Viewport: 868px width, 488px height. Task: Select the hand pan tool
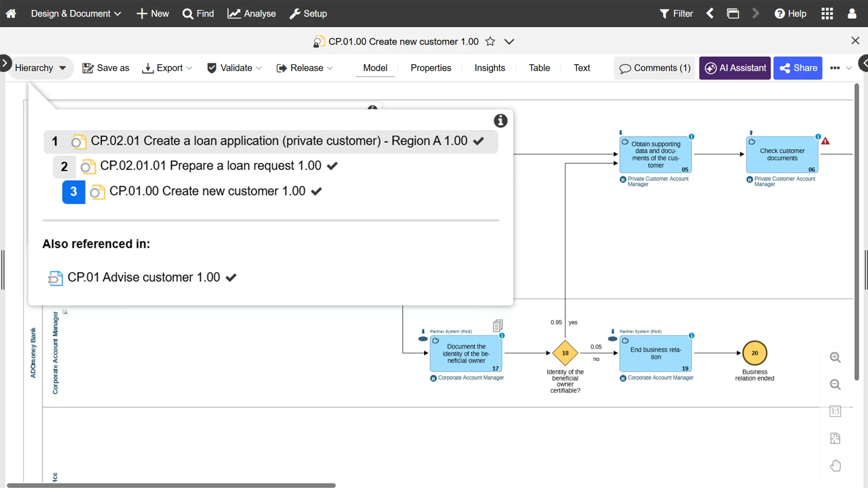[835, 466]
